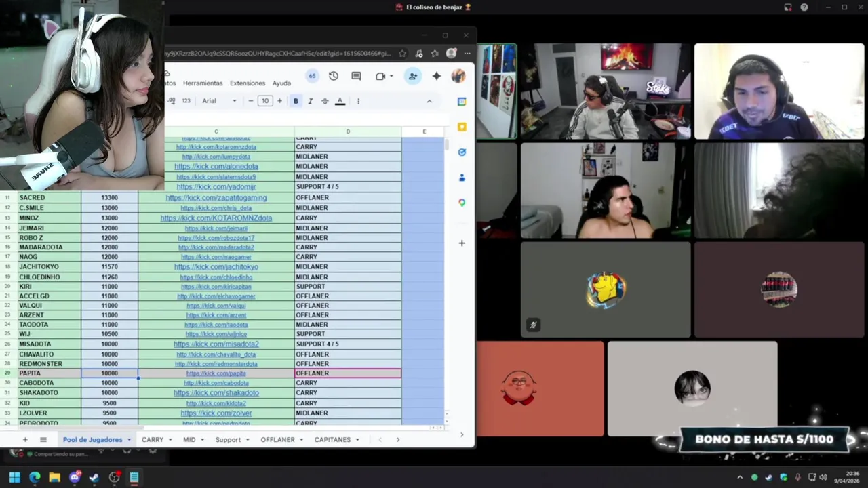Open Steam in taskbar

(x=94, y=477)
